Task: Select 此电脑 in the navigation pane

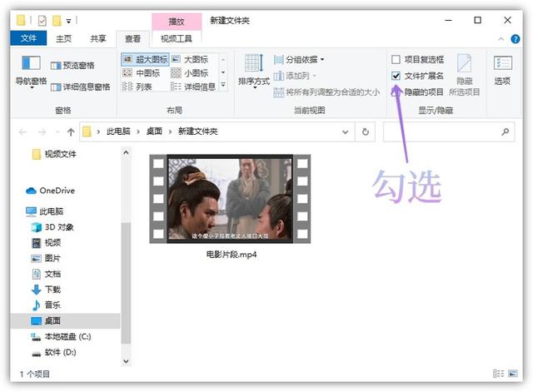Action: click(44, 211)
